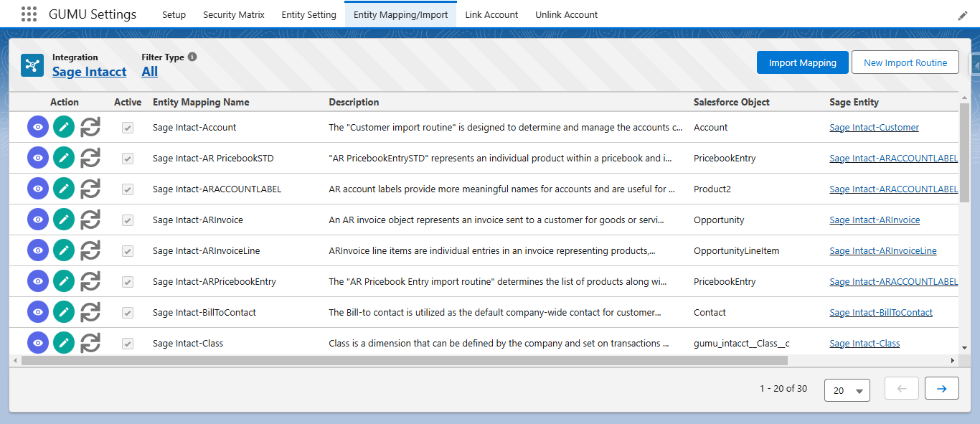Click the Filter Type info icon
Screen dimensions: 980x424
[x=192, y=57]
